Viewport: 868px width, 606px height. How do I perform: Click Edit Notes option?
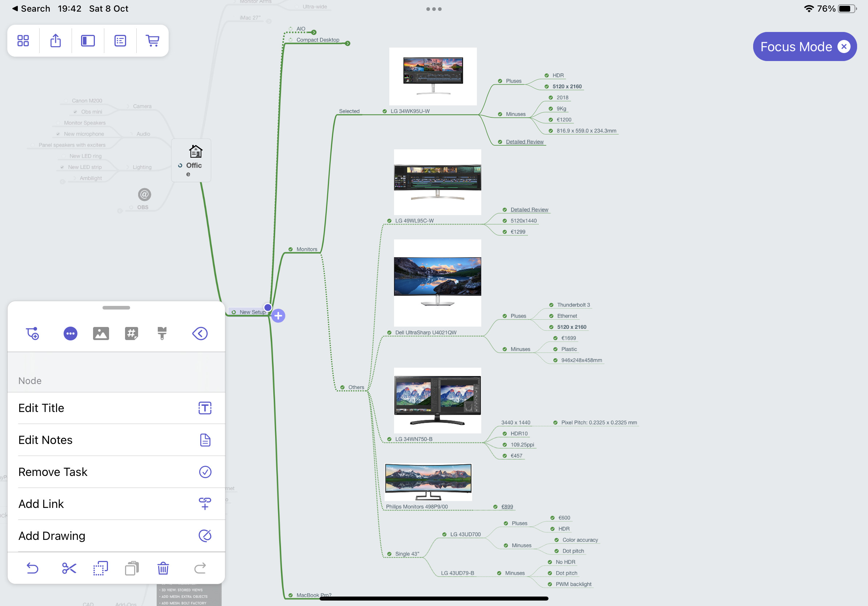point(116,440)
